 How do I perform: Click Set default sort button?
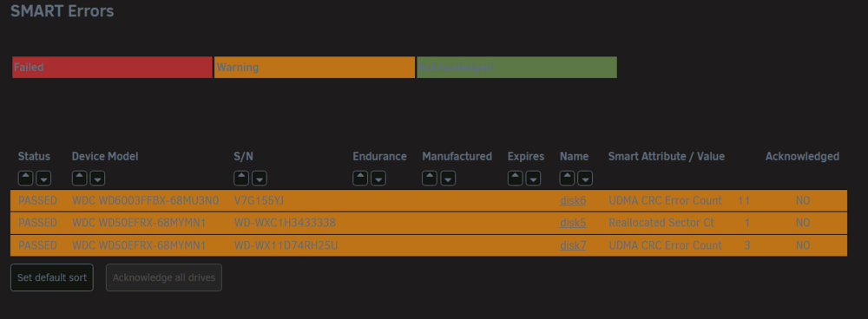[52, 277]
